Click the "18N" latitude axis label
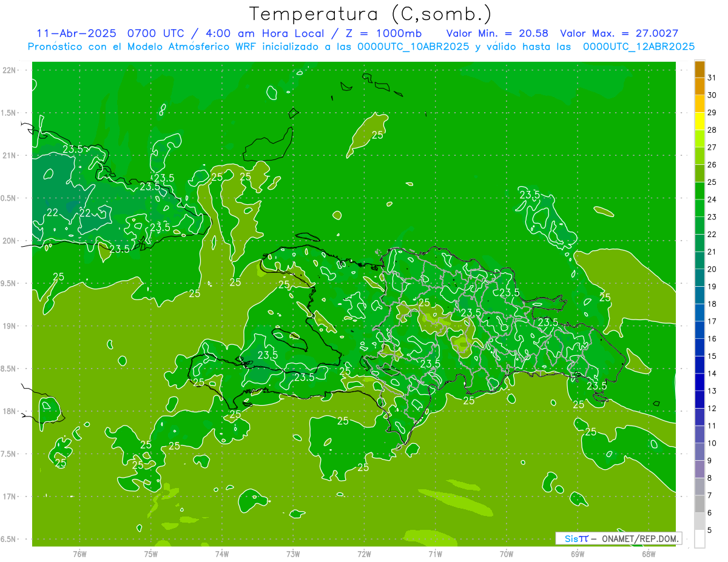This screenshot has width=728, height=562. point(9,411)
